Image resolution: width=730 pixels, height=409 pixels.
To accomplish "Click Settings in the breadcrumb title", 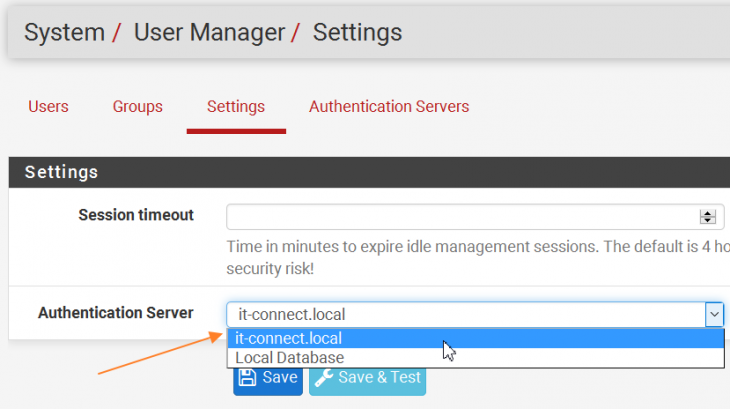I will [357, 33].
